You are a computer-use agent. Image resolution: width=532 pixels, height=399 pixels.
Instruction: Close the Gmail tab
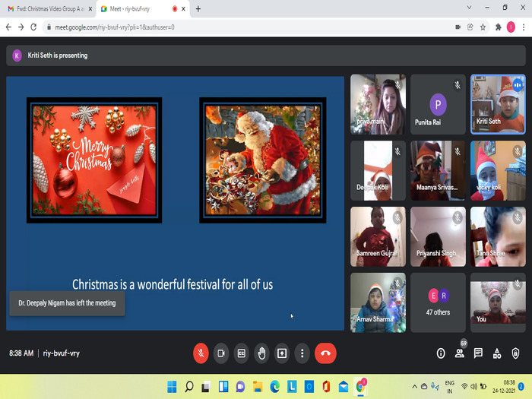pos(90,9)
